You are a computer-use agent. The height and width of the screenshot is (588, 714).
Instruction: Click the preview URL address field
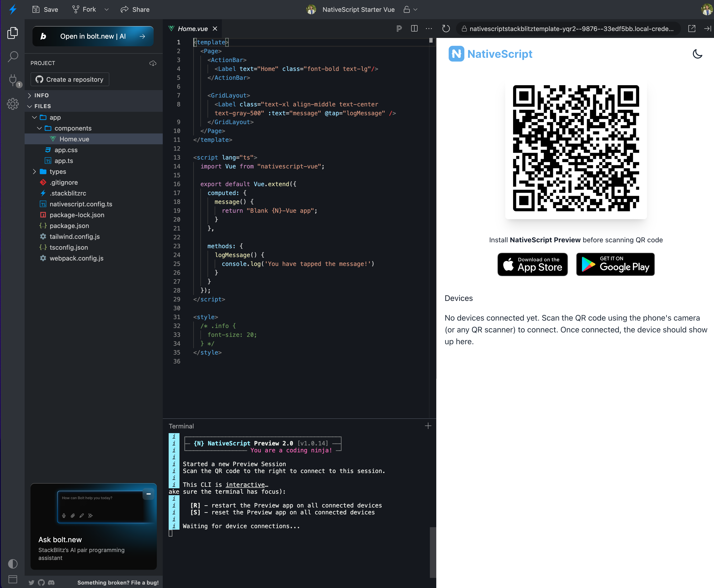click(568, 29)
